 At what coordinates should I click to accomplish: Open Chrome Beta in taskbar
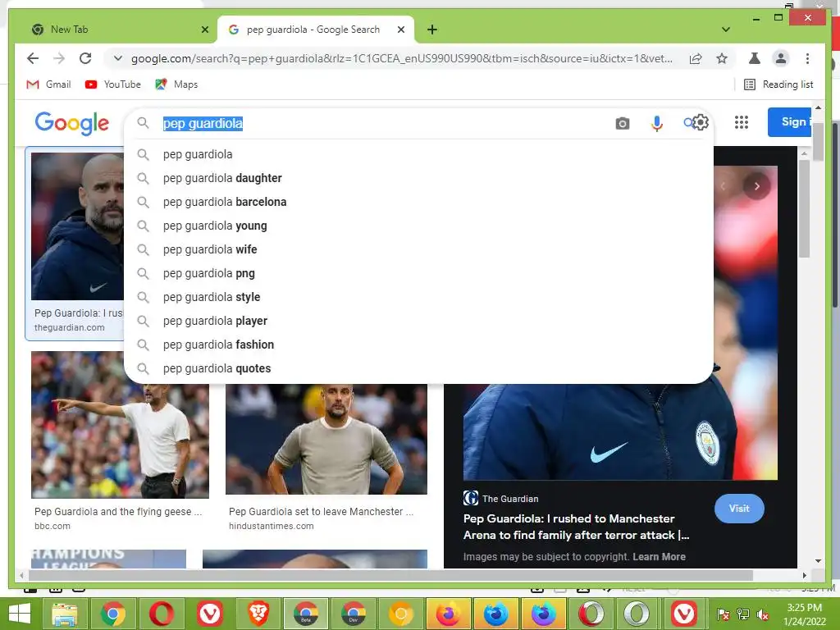(306, 614)
